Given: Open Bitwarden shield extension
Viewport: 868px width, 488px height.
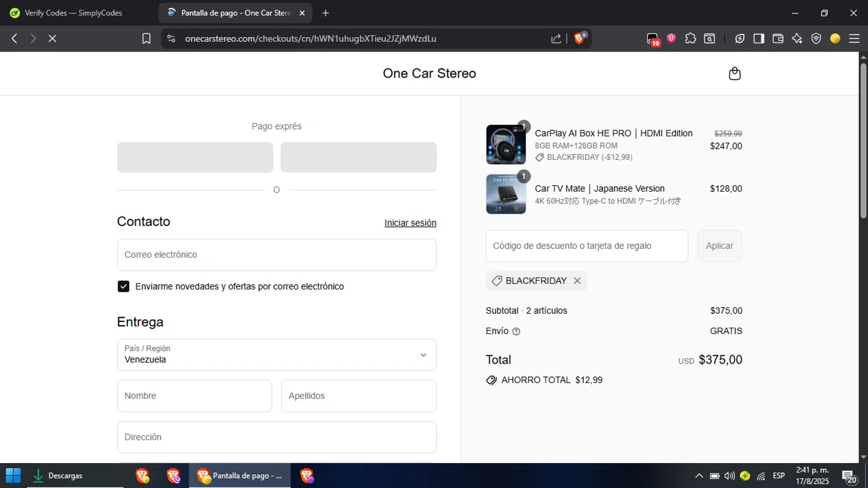Looking at the screenshot, I should pos(671,38).
